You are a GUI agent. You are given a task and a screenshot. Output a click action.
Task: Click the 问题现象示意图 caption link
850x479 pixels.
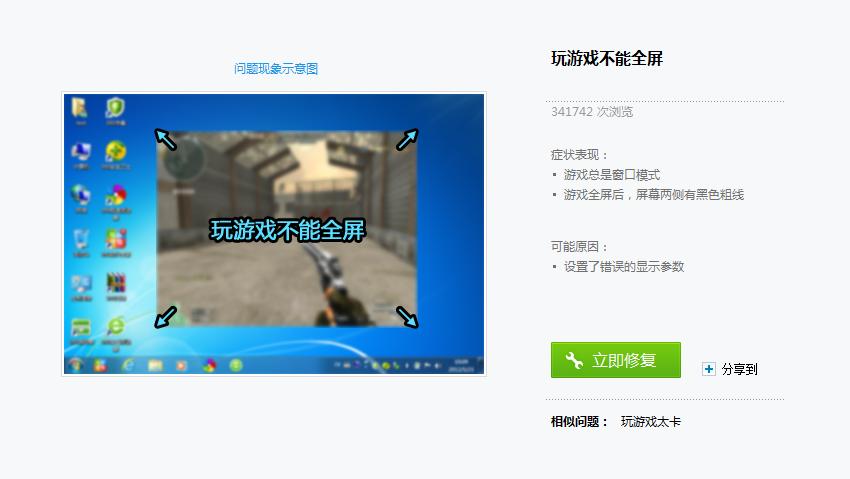pos(276,69)
